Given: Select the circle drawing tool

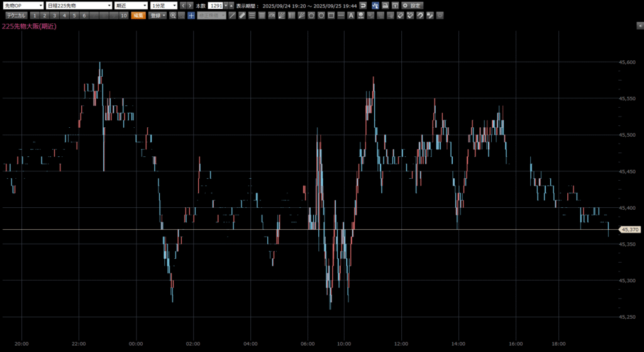Looking at the screenshot, I should coord(321,15).
